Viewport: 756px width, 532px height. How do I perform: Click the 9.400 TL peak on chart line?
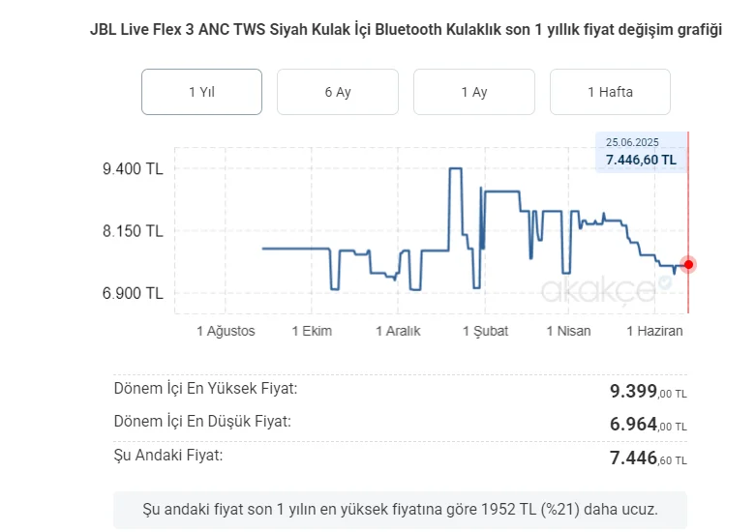456,168
